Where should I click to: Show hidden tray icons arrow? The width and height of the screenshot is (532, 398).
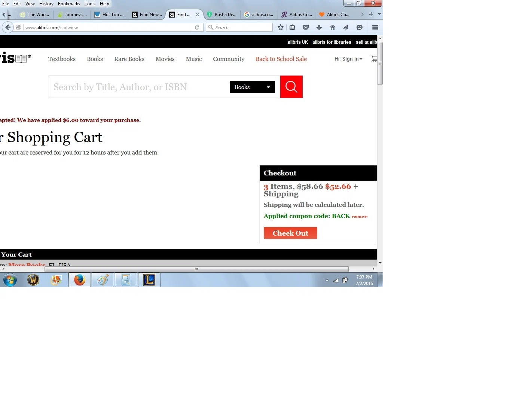(327, 280)
